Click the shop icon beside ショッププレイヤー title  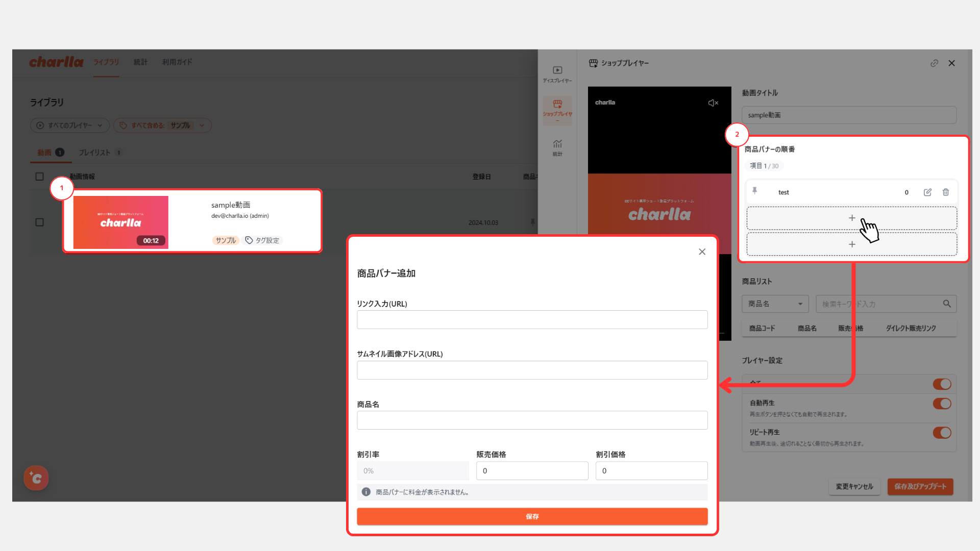pos(593,63)
